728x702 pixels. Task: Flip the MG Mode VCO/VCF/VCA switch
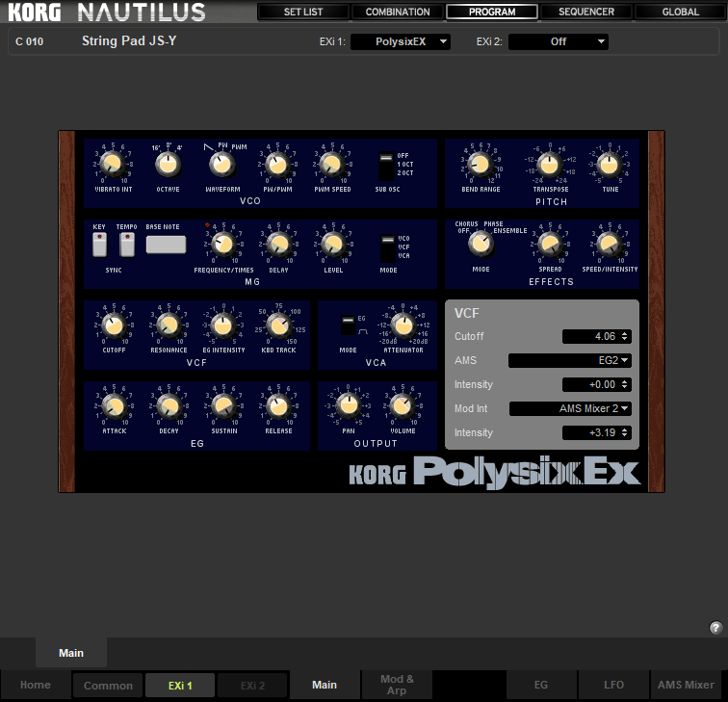[x=388, y=248]
